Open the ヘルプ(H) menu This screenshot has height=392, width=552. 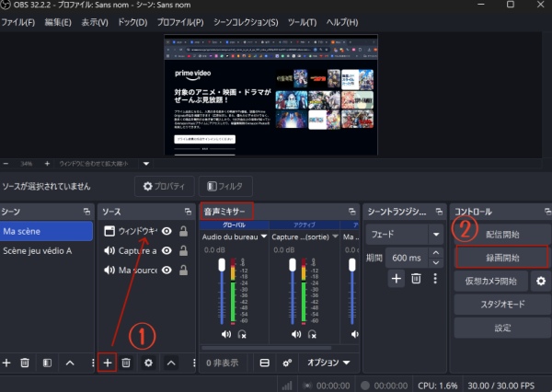(342, 22)
